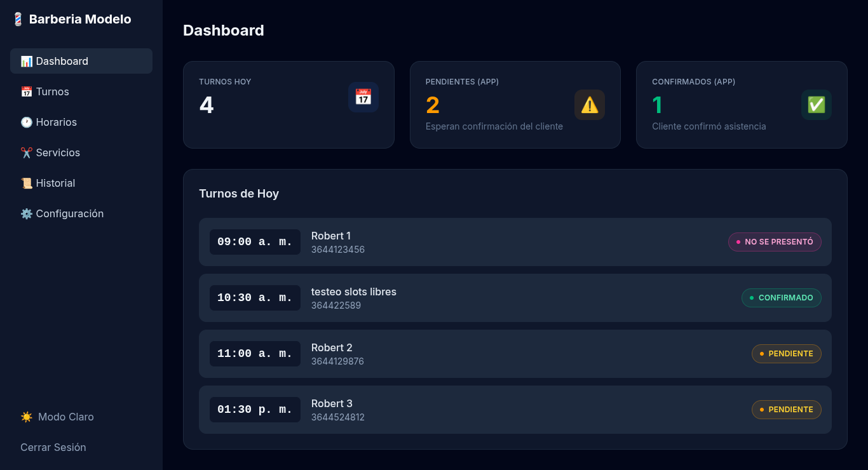Click the clock icon next to Horarios
Viewport: 868px width, 470px height.
(x=26, y=122)
